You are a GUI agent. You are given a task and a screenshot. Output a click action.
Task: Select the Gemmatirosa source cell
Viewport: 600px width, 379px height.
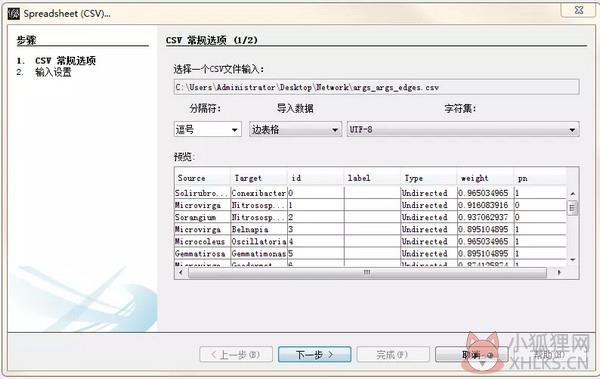point(202,253)
